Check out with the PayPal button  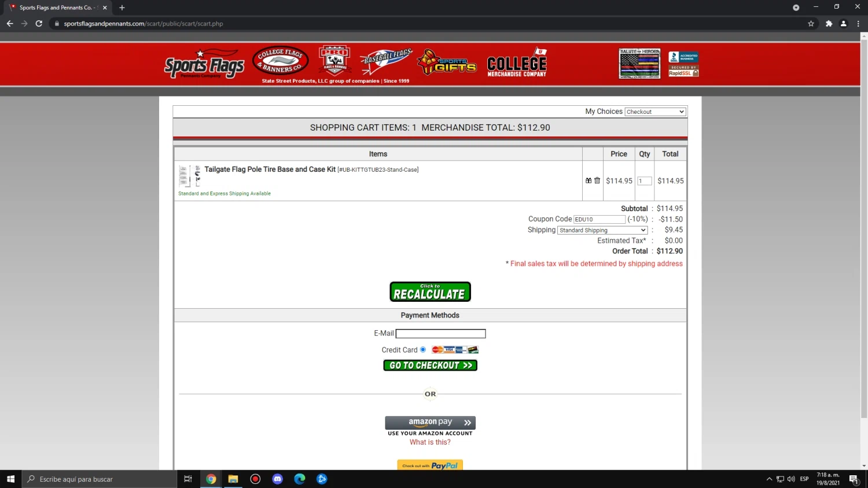tap(430, 465)
